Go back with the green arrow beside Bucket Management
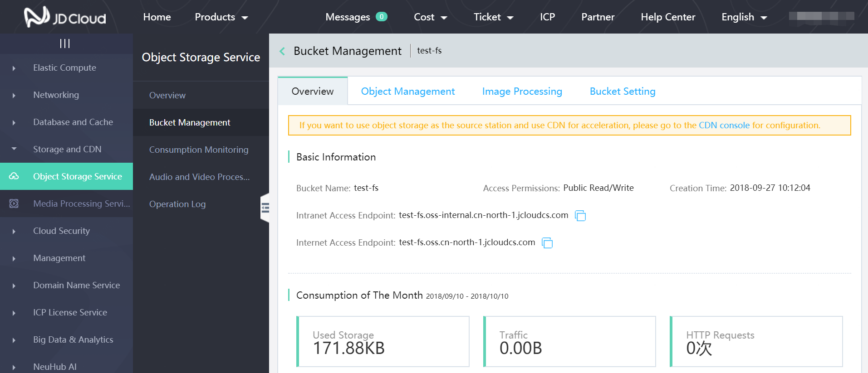This screenshot has height=373, width=868. point(282,51)
